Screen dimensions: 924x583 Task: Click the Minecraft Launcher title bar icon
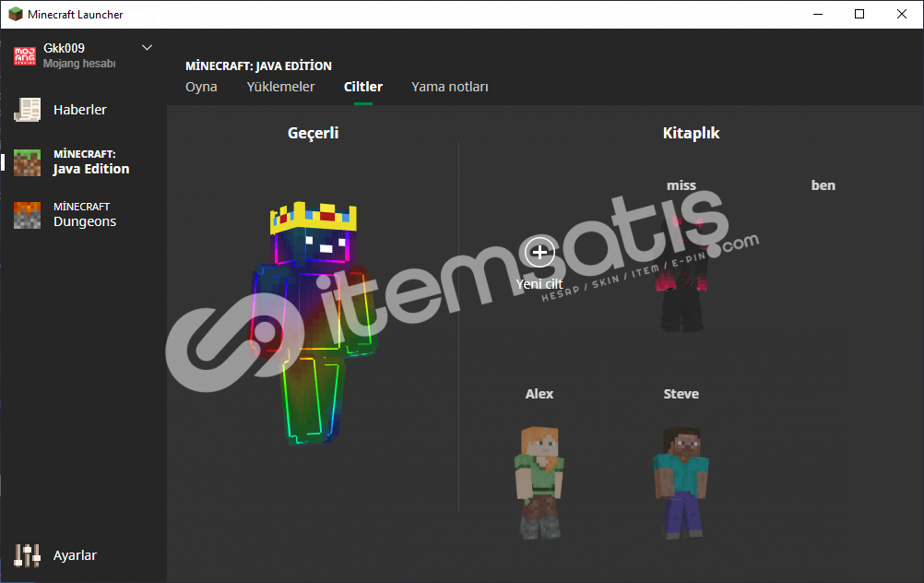(16, 14)
